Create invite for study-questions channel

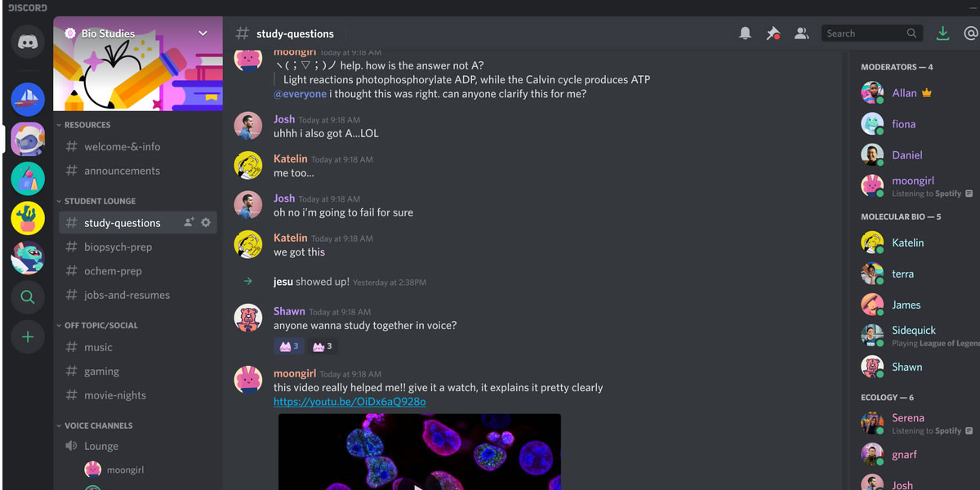(189, 222)
